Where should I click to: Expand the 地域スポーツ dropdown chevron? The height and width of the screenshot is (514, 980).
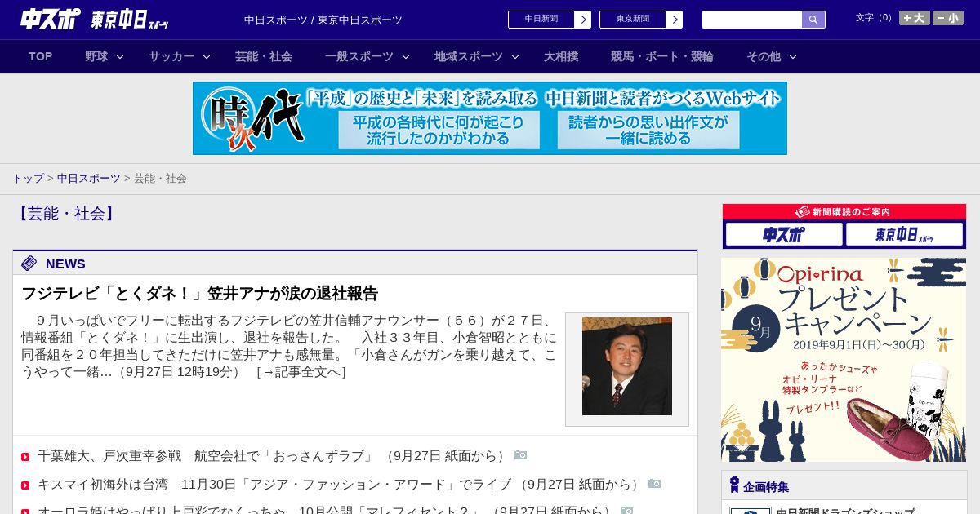pos(515,56)
